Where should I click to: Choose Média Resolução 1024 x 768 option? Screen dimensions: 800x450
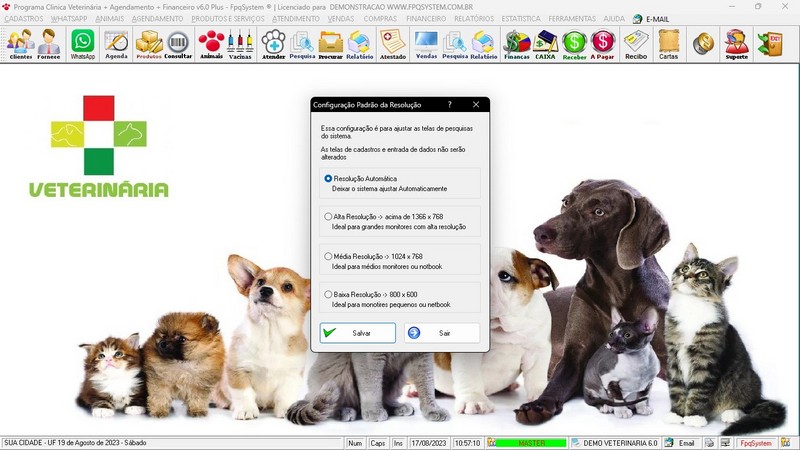point(329,256)
